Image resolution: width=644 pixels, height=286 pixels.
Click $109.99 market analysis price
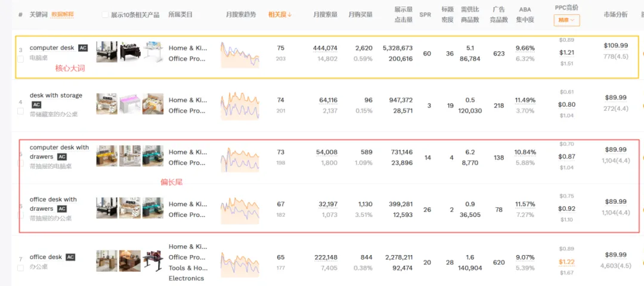(x=616, y=45)
